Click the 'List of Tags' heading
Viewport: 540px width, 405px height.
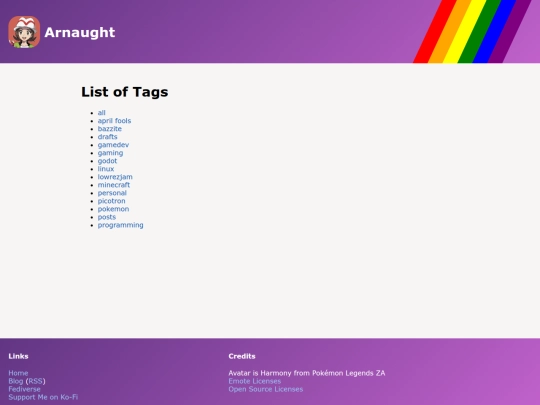125,92
